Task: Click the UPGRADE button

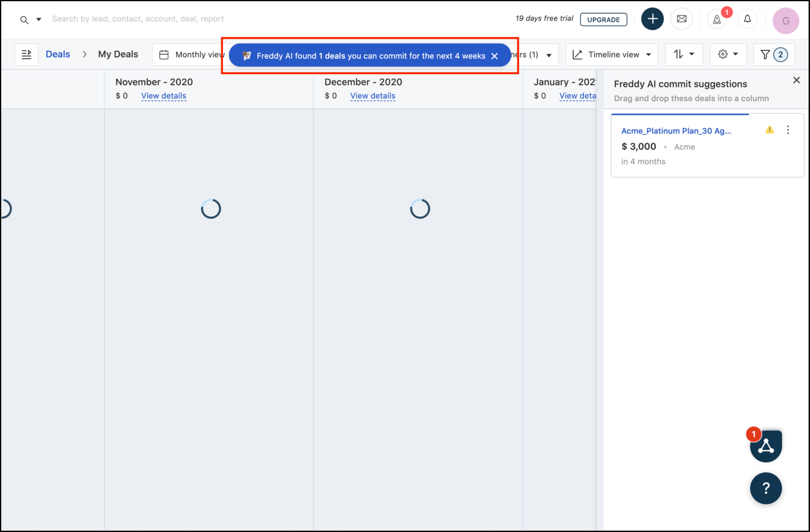Action: 603,19
